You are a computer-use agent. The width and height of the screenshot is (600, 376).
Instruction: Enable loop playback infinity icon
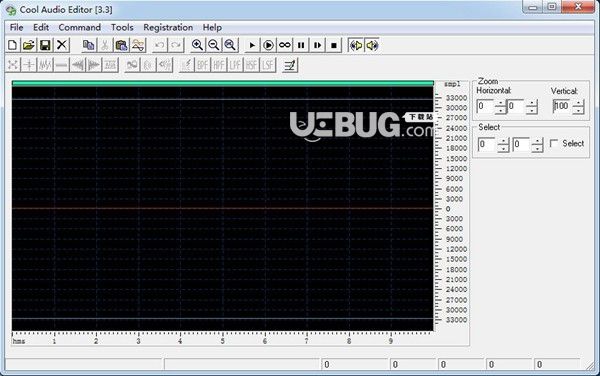coord(285,45)
